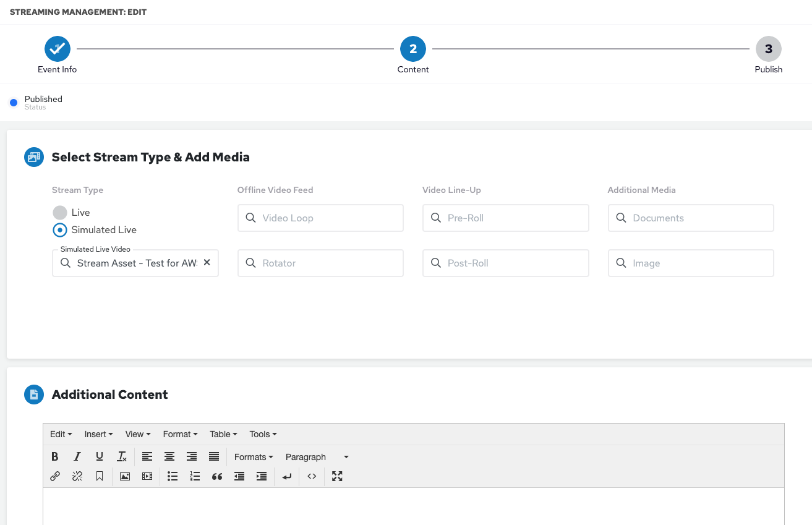
Task: Clear the Simulated Live Video selection
Action: coord(207,263)
